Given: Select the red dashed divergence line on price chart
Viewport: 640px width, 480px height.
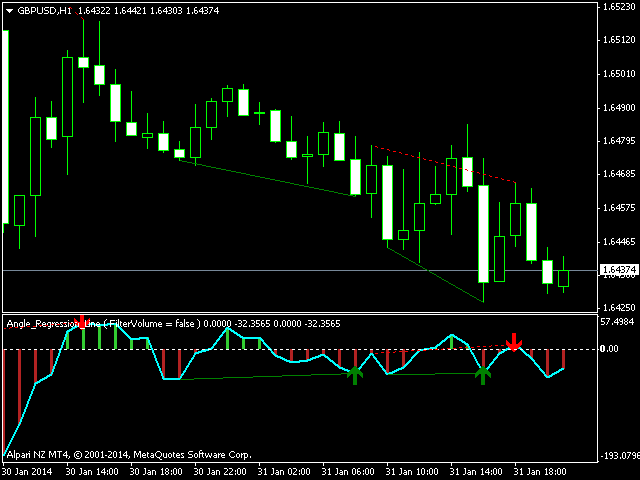Looking at the screenshot, I should (x=445, y=164).
